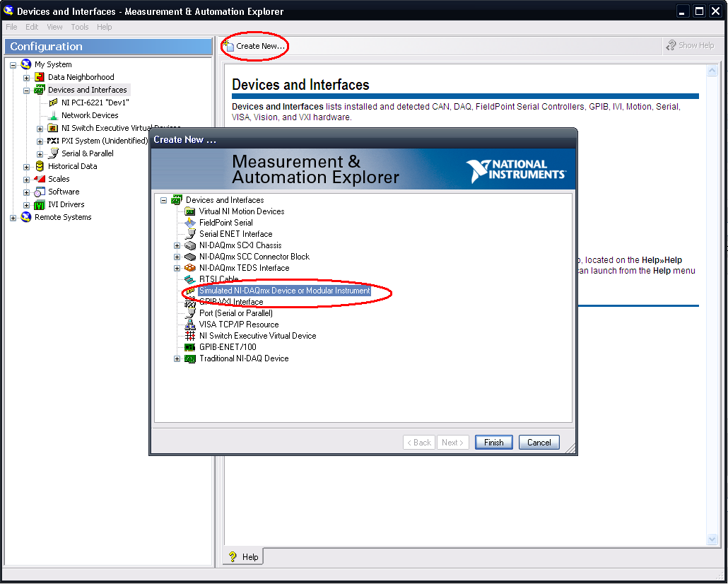Click the NI Switch Executive Virtual Device grid icon in dialog
The width and height of the screenshot is (728, 584).
click(190, 335)
